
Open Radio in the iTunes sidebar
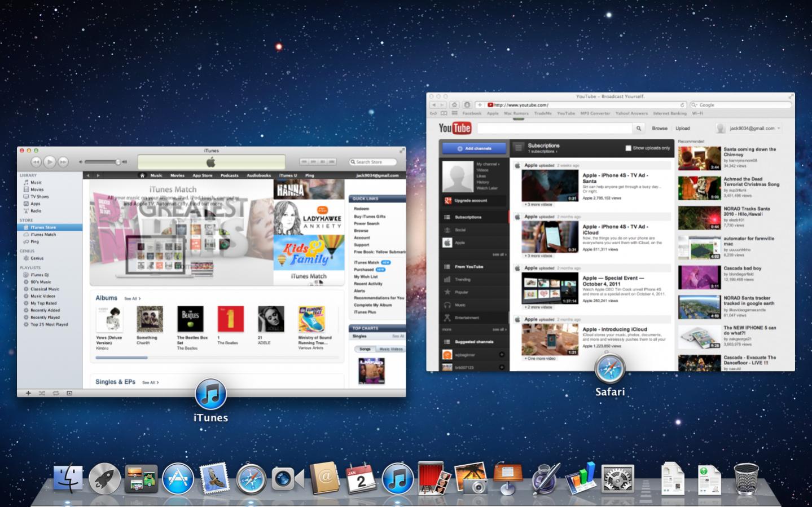pos(36,211)
